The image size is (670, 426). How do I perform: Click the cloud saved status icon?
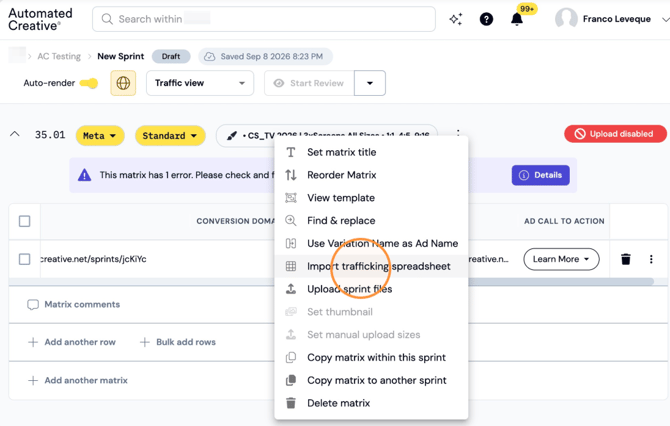pyautogui.click(x=209, y=56)
